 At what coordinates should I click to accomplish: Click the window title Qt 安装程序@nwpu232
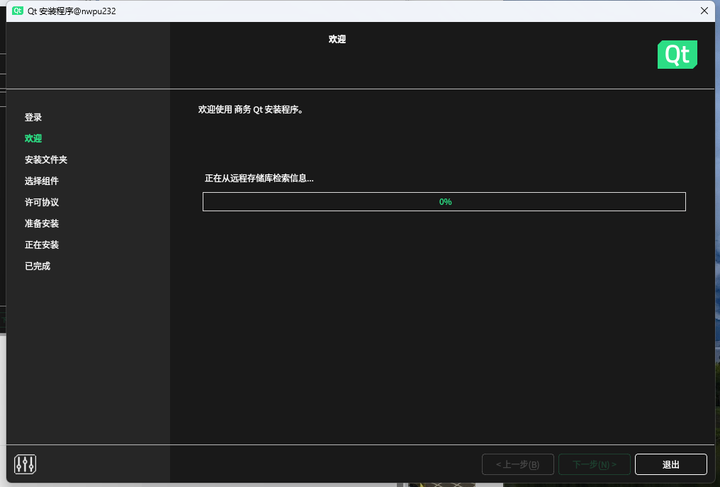tap(72, 11)
